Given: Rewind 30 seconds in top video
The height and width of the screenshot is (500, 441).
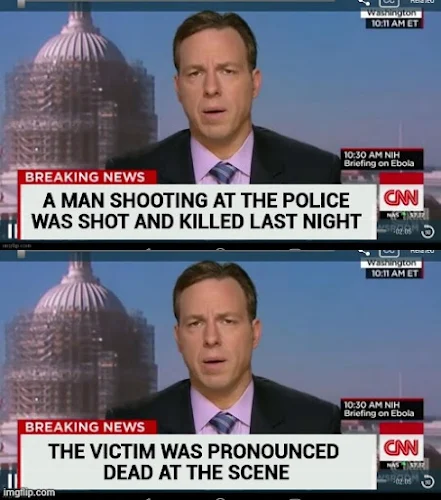Looking at the screenshot, I should [x=428, y=232].
